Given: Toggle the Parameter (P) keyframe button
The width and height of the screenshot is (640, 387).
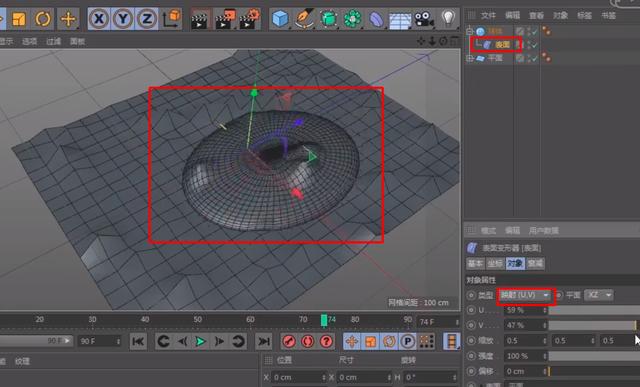Looking at the screenshot, I should click(407, 341).
